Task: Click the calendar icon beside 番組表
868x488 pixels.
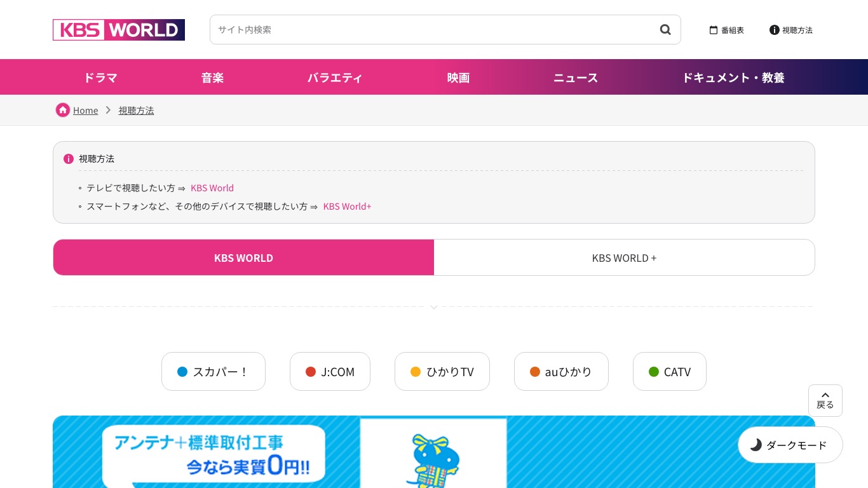Action: tap(714, 30)
